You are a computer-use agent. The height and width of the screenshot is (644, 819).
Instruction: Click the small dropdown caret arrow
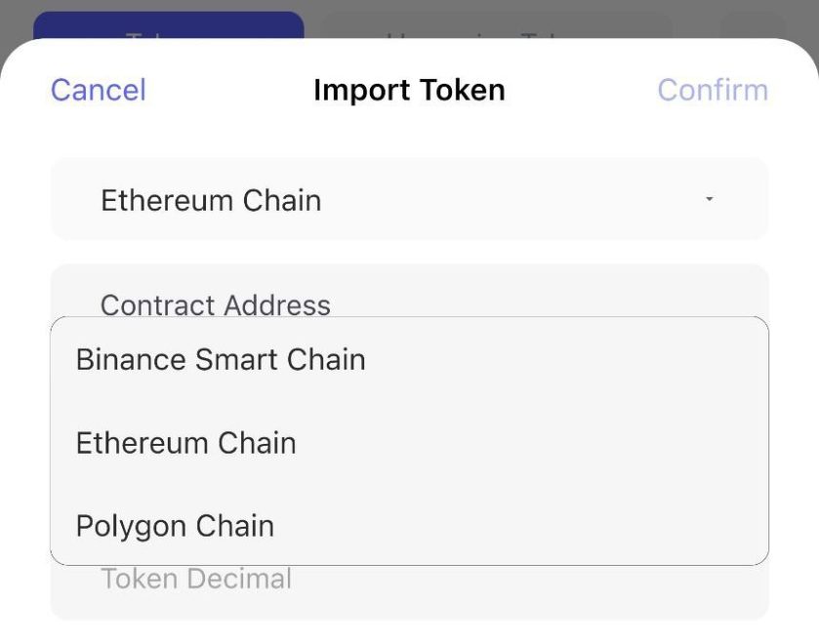click(x=710, y=199)
